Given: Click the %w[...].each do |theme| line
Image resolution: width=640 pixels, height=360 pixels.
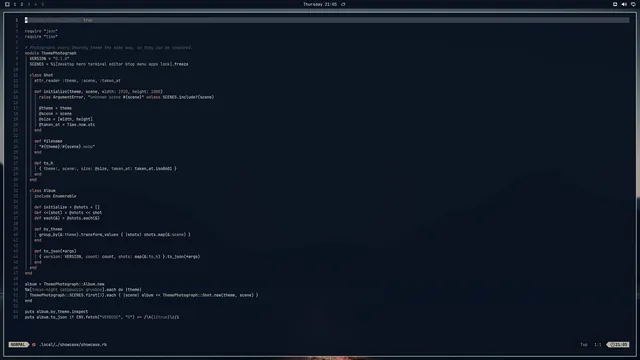Looking at the screenshot, I should [83, 289].
